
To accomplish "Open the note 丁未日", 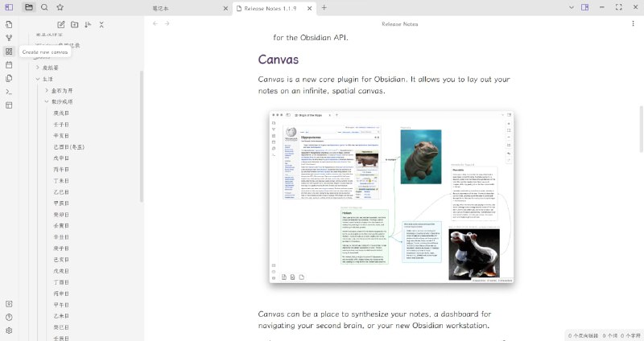I will [x=61, y=181].
